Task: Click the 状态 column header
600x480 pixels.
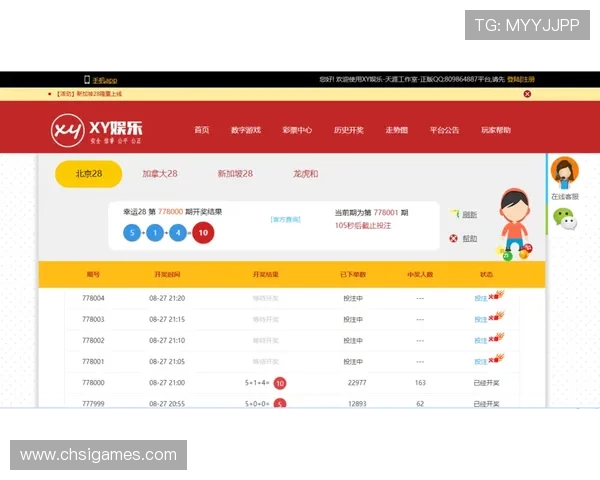Action: tap(486, 274)
